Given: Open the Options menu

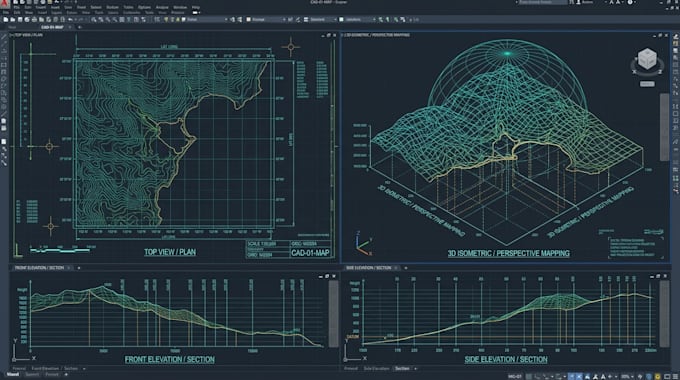Looking at the screenshot, I should (x=144, y=7).
